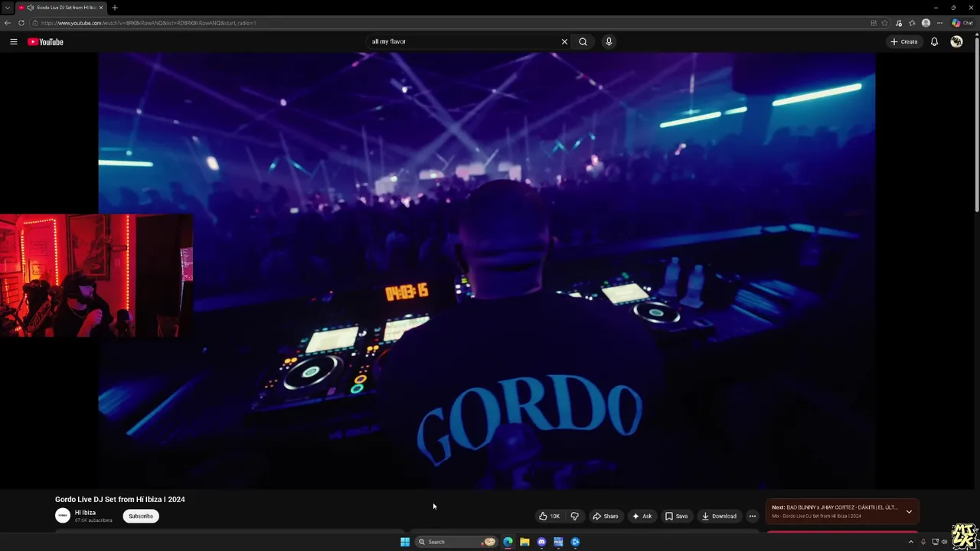Open the browser profile avatar

point(926,23)
